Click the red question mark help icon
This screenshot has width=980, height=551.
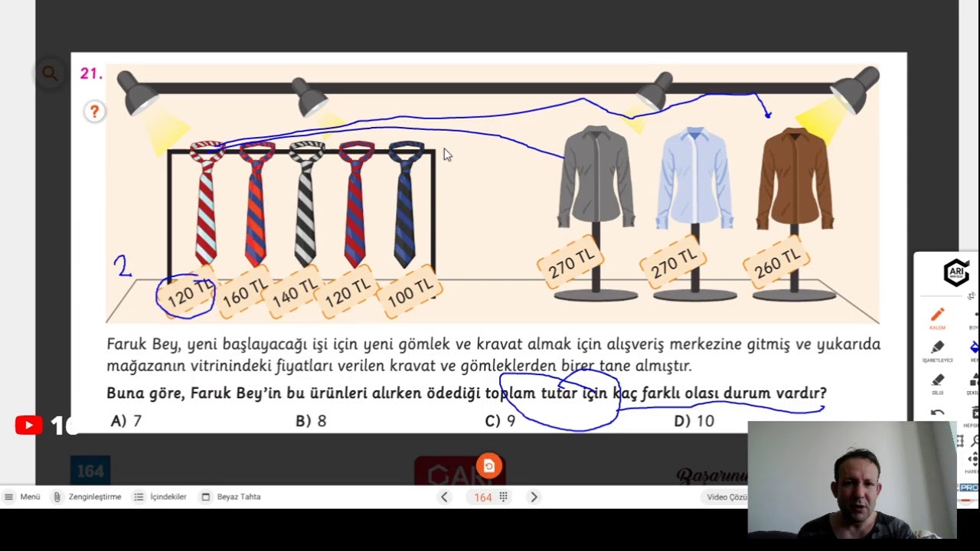(x=94, y=112)
